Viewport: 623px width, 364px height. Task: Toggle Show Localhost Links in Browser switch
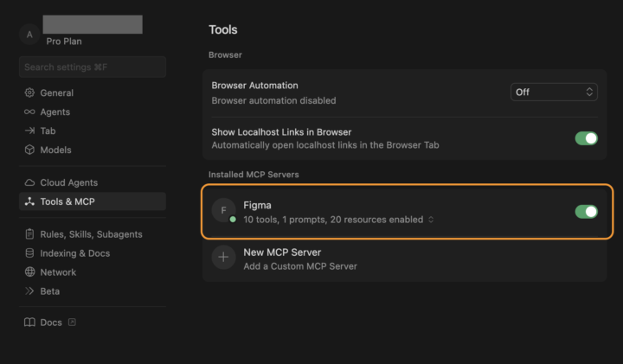tap(586, 138)
